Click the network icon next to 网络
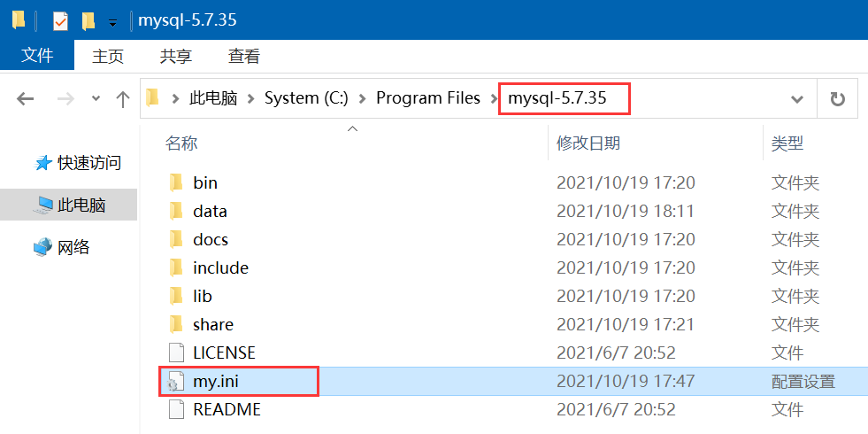Image resolution: width=868 pixels, height=434 pixels. (42, 248)
